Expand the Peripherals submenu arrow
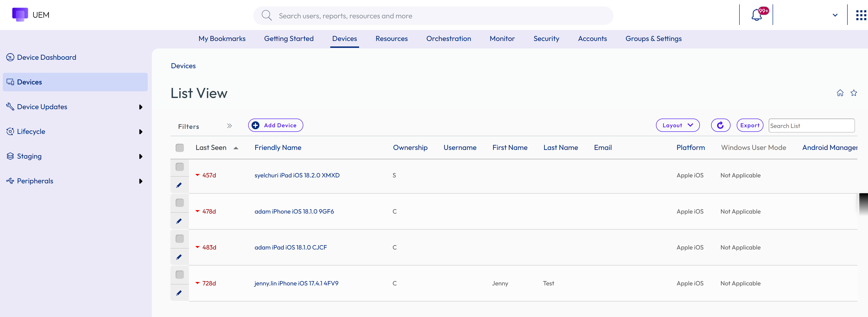 click(140, 181)
